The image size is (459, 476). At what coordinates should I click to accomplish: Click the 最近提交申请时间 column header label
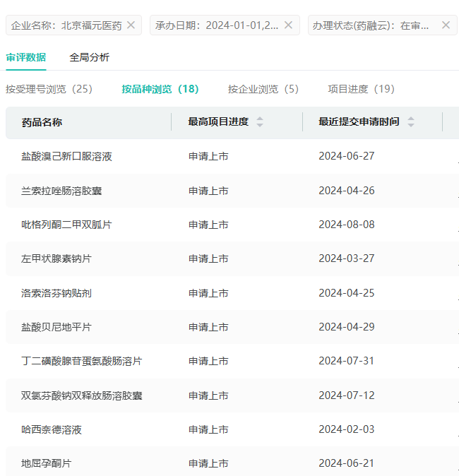(359, 121)
